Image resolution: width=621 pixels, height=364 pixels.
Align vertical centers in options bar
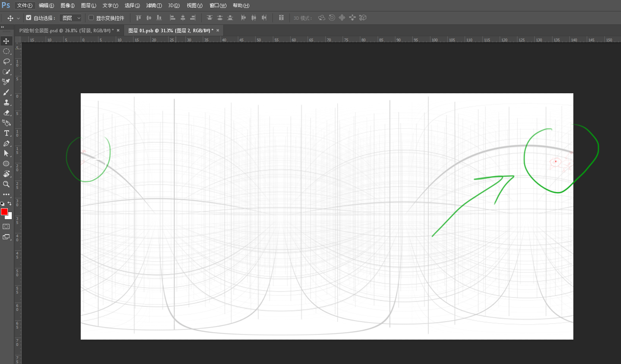(148, 18)
